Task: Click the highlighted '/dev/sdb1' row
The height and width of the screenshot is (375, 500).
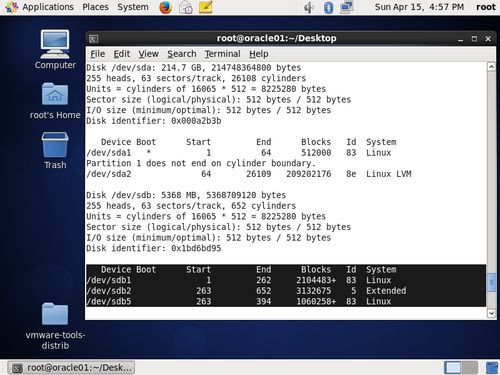Action: pyautogui.click(x=286, y=280)
